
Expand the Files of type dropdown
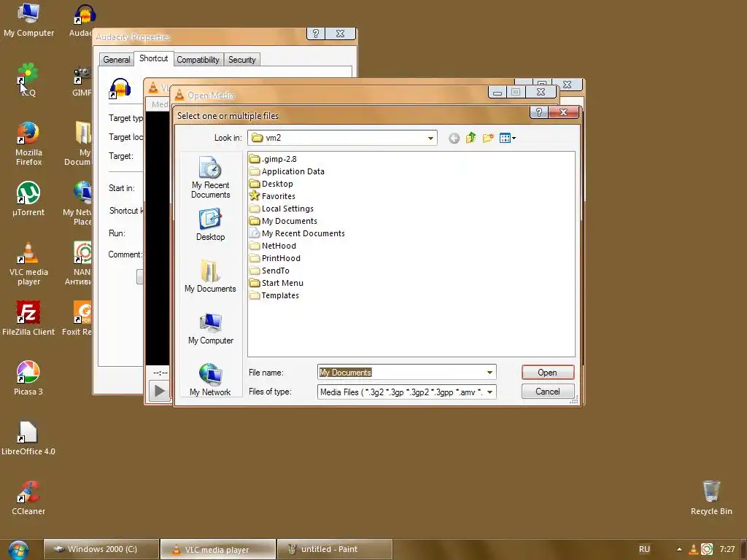489,392
